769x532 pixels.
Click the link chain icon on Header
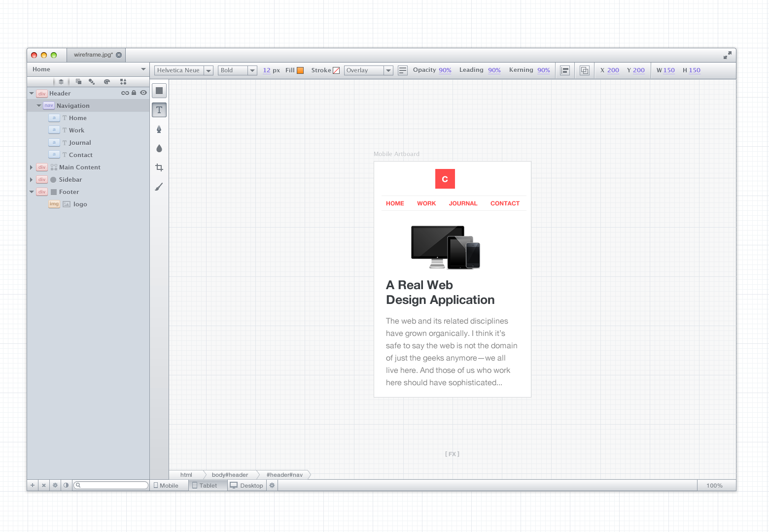[125, 93]
